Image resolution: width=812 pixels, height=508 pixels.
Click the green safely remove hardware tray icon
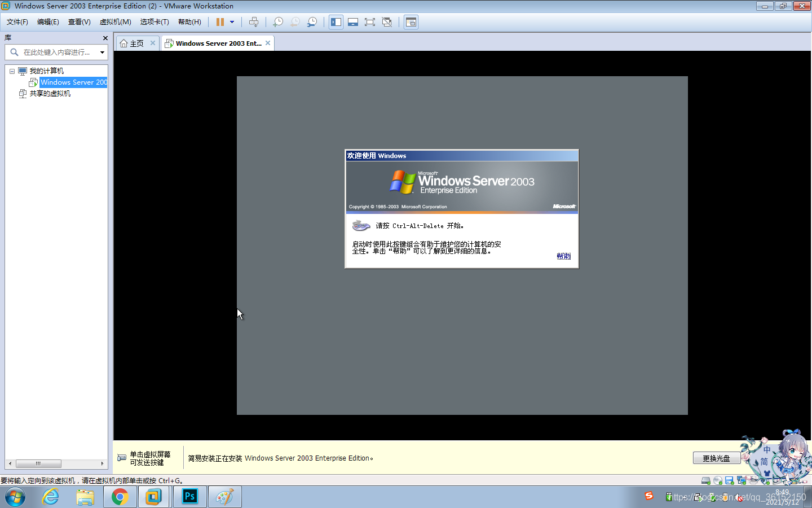(x=669, y=497)
